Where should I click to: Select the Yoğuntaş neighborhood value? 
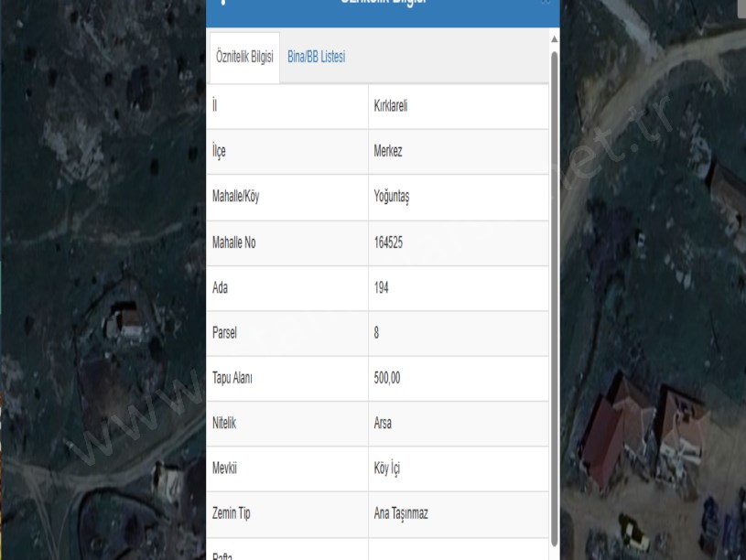pos(393,197)
